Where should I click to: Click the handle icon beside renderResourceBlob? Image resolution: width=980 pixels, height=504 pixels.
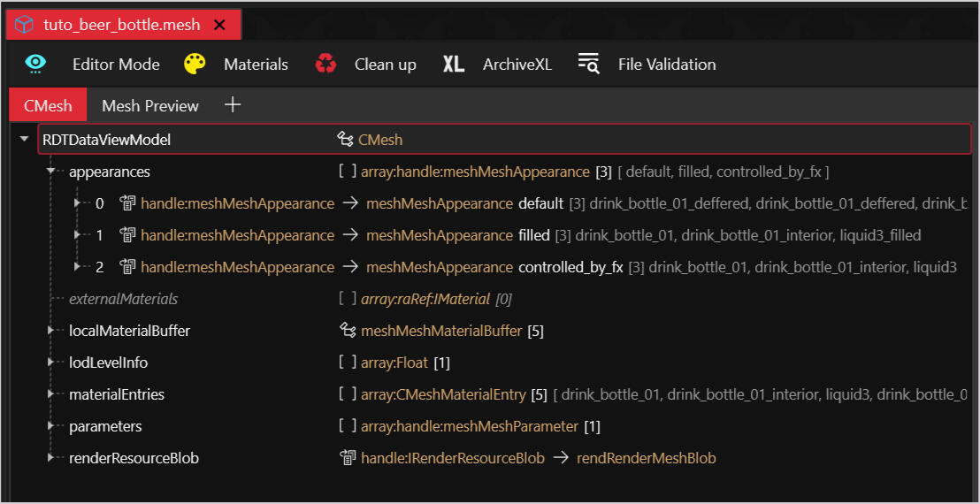(347, 458)
